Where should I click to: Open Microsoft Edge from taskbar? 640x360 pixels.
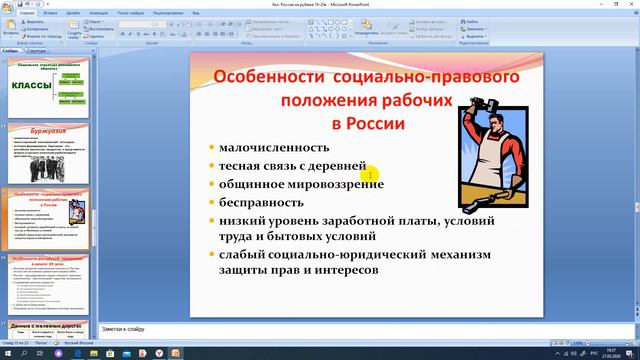coord(78,353)
